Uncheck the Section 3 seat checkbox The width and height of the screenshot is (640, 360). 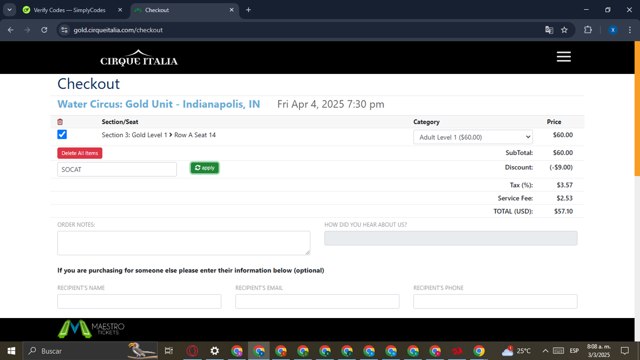click(x=62, y=134)
